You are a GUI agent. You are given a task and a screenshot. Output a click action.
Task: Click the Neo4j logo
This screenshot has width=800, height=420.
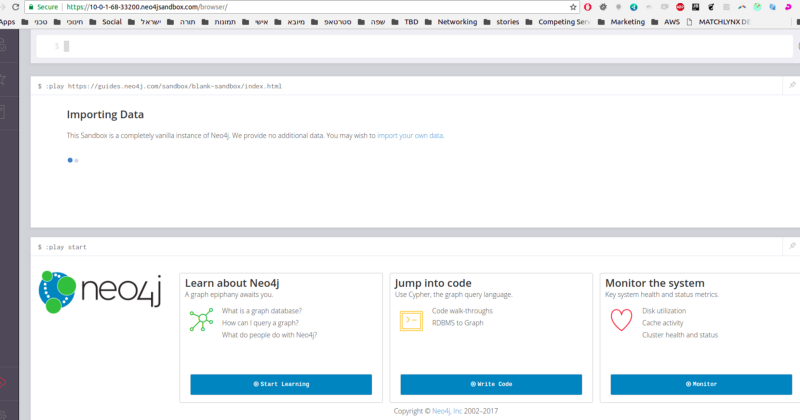(100, 292)
